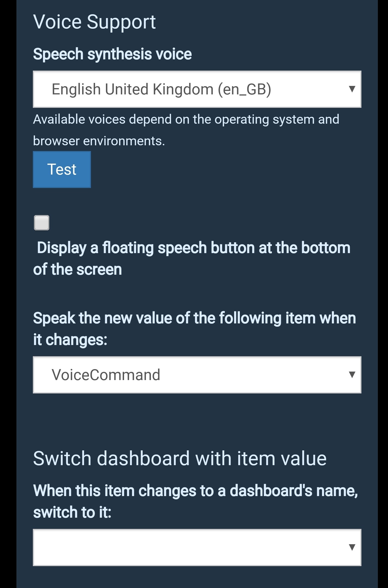Click the "Available voices depend" help text
This screenshot has width=388, height=588.
point(186,120)
